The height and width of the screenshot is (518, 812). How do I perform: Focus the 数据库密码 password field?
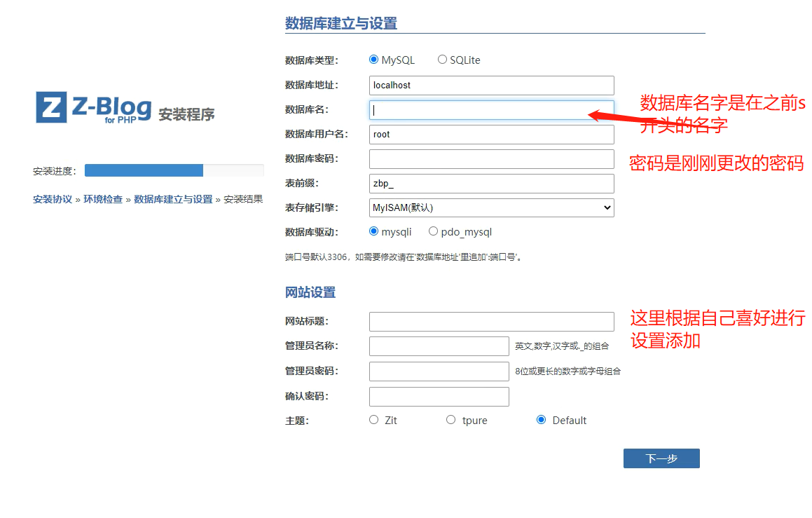pyautogui.click(x=490, y=159)
